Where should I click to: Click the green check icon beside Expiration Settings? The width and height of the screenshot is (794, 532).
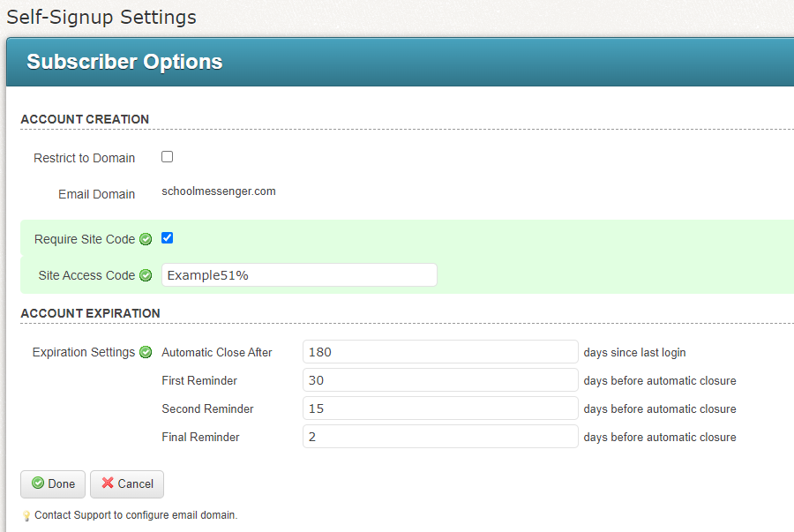[x=146, y=352]
